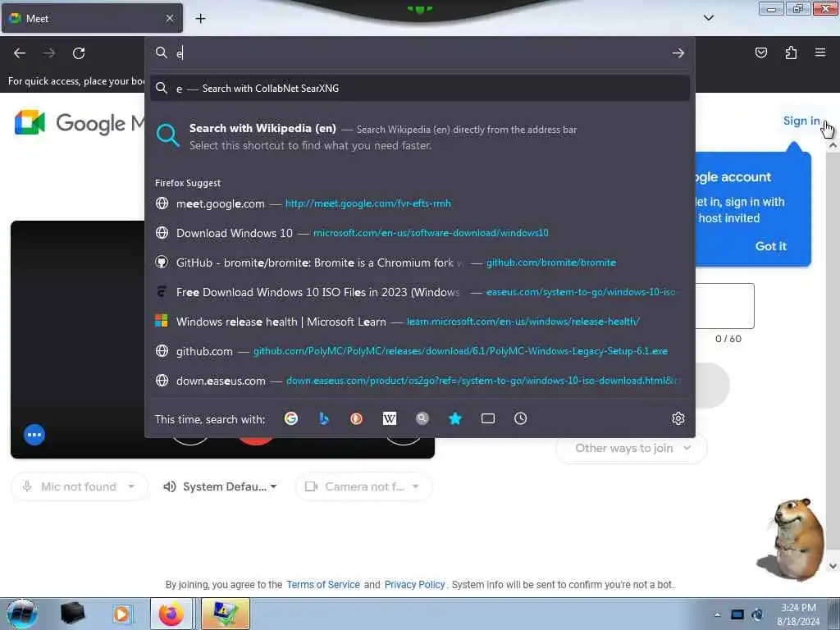
Task: Go back to the previous page
Action: [x=20, y=53]
